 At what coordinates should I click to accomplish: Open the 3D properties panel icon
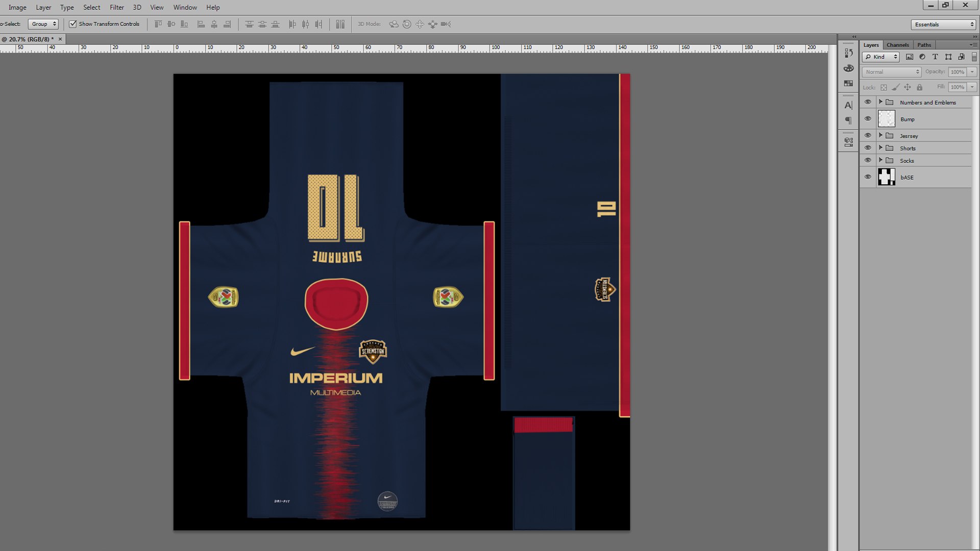[848, 142]
